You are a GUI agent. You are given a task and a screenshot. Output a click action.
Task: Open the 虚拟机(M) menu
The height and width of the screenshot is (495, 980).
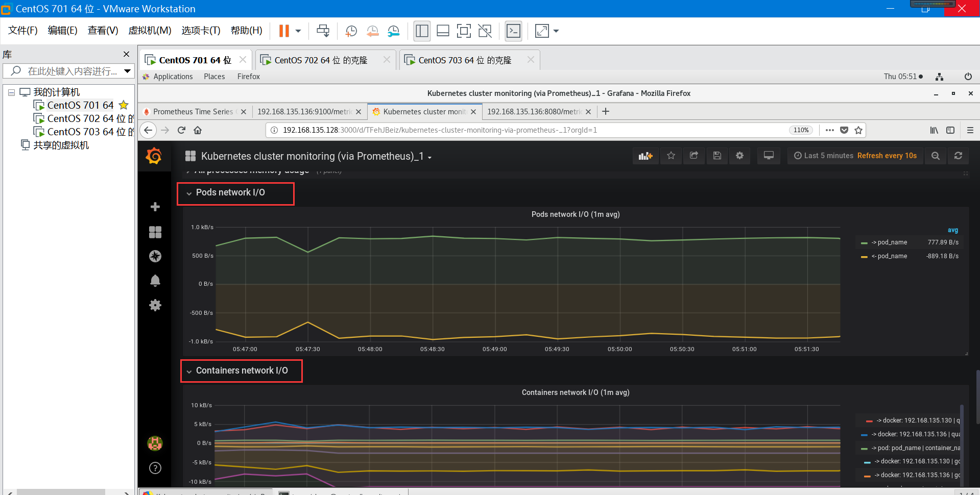click(150, 31)
